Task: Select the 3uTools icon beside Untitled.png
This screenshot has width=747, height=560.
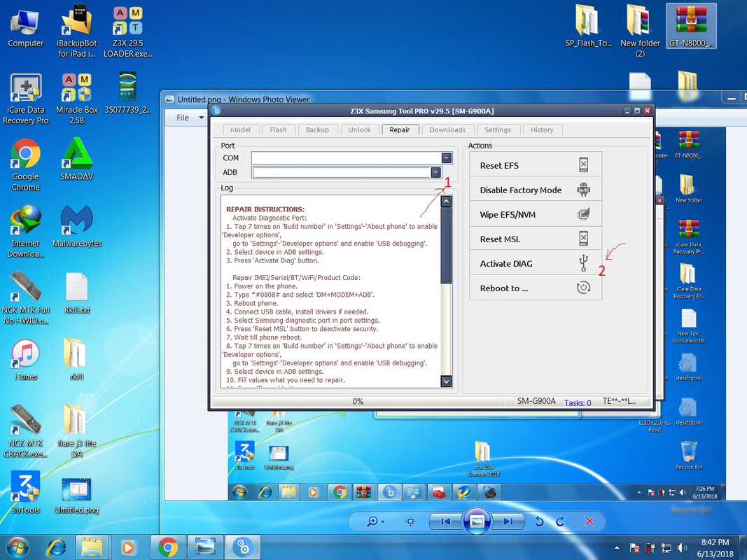Action: pyautogui.click(x=26, y=493)
